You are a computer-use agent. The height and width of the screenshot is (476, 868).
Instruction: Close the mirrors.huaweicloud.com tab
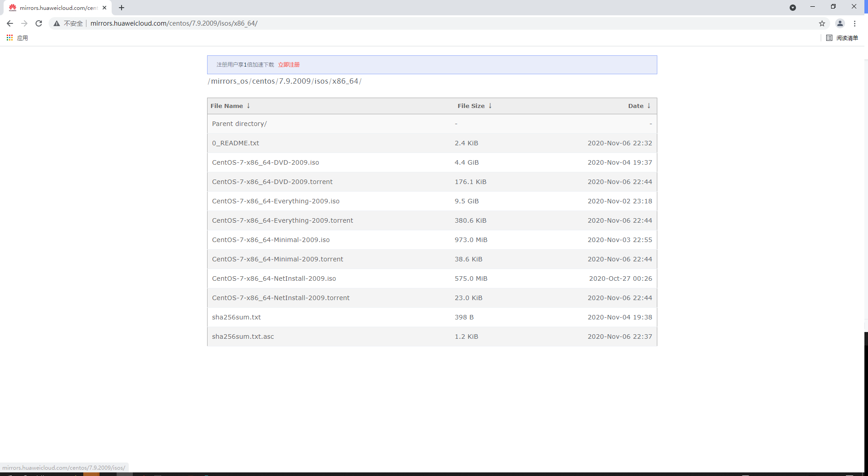(104, 8)
